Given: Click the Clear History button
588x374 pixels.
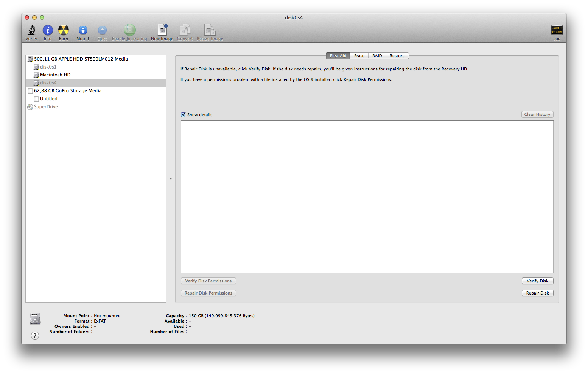Looking at the screenshot, I should point(537,114).
